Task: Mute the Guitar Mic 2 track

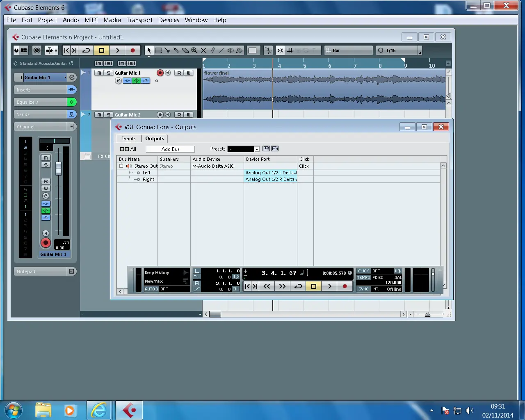Action: [99, 114]
